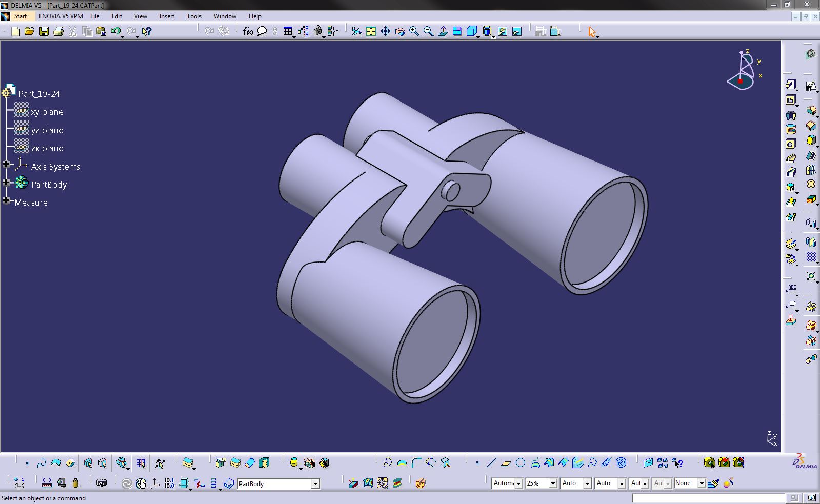The image size is (820, 504).
Task: Click the Hide/Show icon
Action: 503,32
